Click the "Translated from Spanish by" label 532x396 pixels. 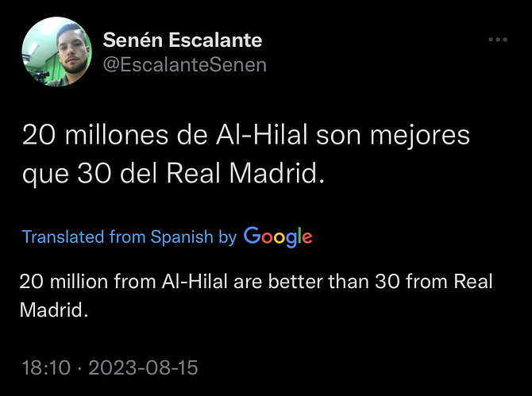(129, 236)
